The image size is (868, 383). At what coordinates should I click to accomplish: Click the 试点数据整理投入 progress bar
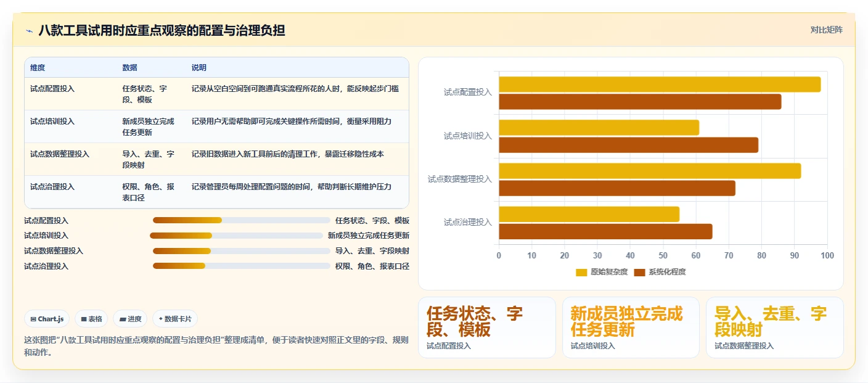tap(242, 251)
